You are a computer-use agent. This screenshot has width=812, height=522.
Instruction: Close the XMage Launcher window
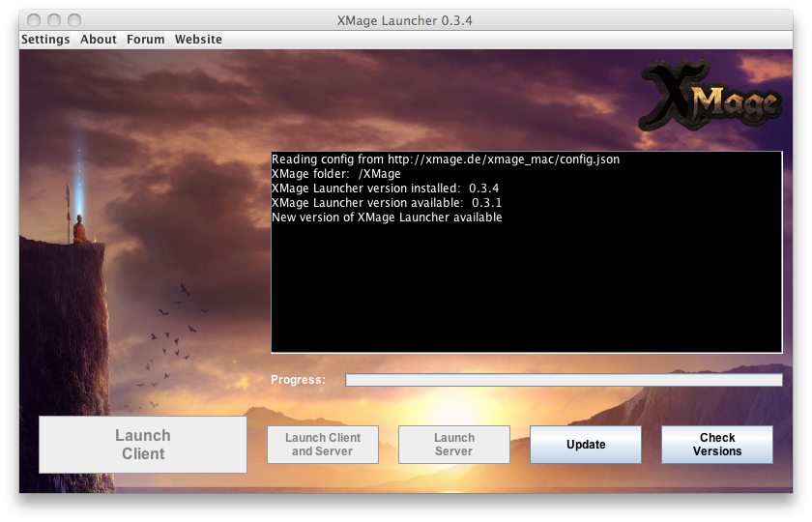(34, 20)
